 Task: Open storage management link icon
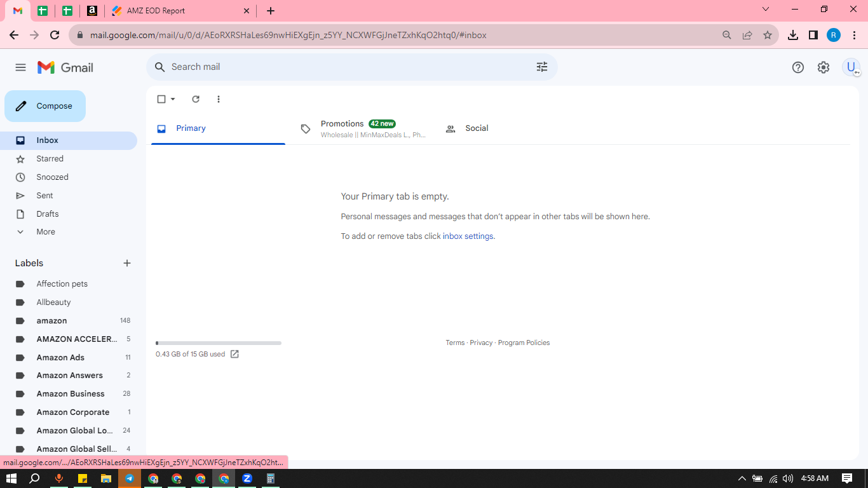234,354
